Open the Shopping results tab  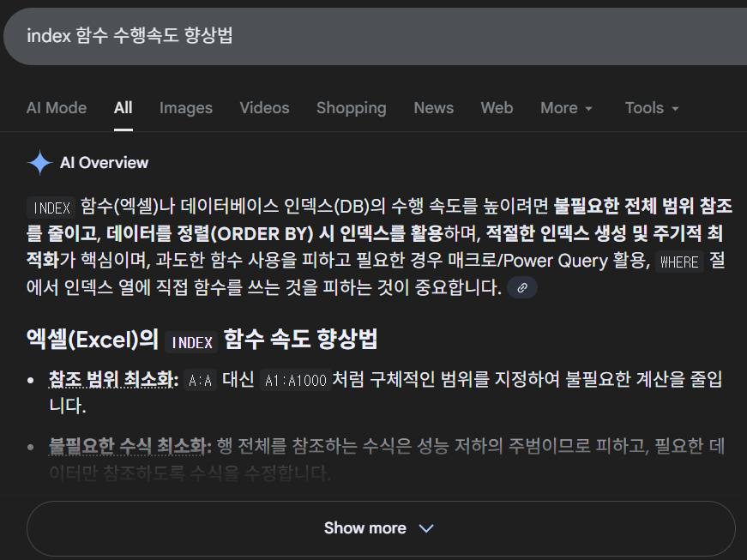[x=351, y=108]
